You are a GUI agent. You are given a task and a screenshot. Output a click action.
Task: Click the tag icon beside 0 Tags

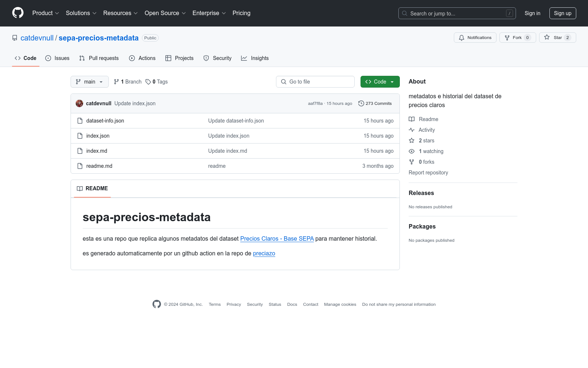click(148, 82)
